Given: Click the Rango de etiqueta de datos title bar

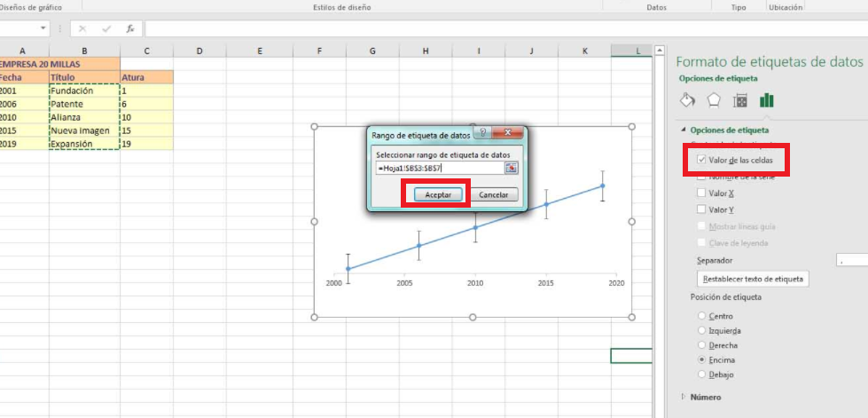Looking at the screenshot, I should (x=421, y=134).
